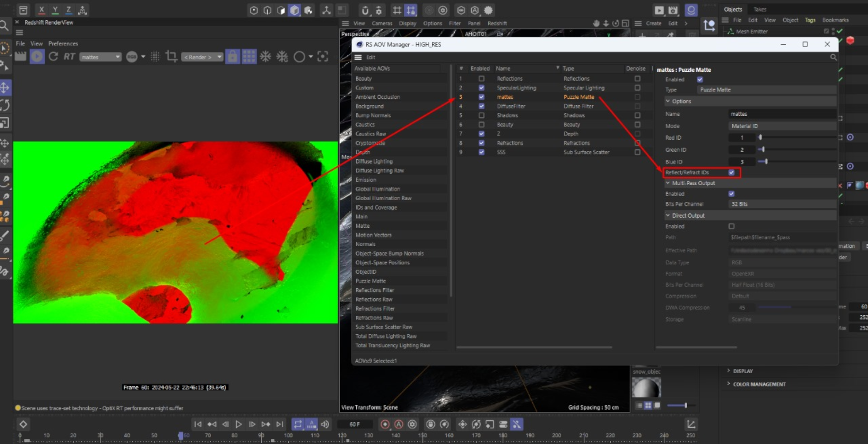Open the AOV Manager hamburger menu
Image resolution: width=868 pixels, height=444 pixels.
point(358,57)
